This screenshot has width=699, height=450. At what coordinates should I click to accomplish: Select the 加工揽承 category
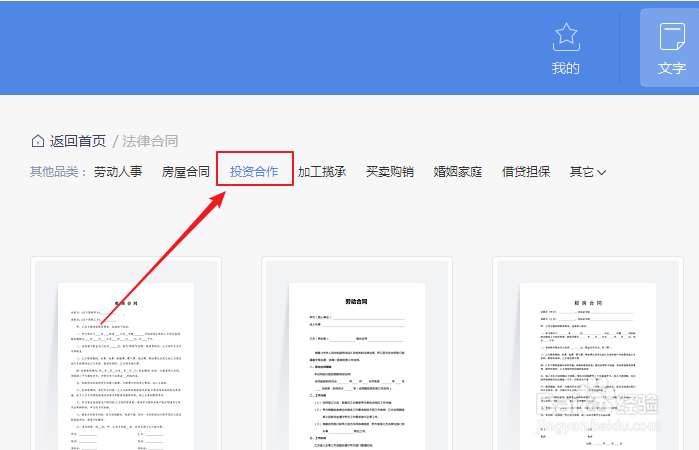pos(322,172)
